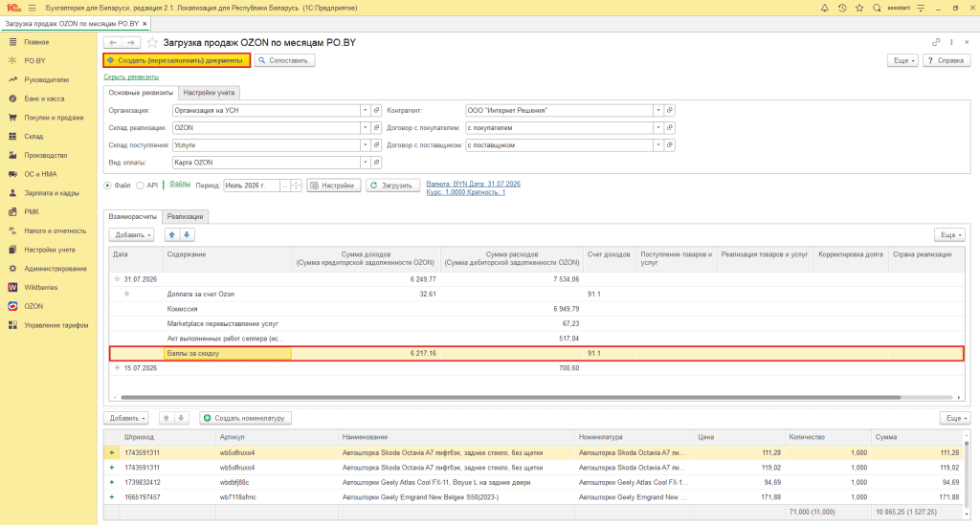Move row up in Взаиморасчеты table

pos(172,234)
